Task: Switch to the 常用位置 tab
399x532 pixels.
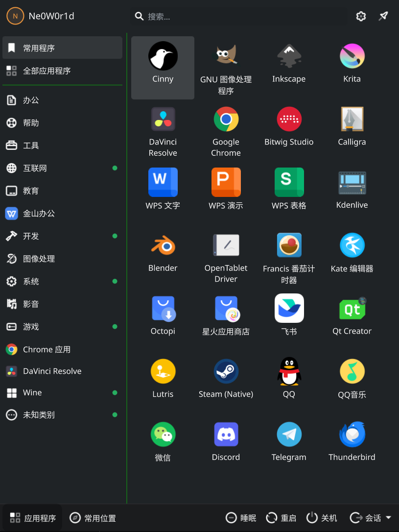Action: coord(93,518)
